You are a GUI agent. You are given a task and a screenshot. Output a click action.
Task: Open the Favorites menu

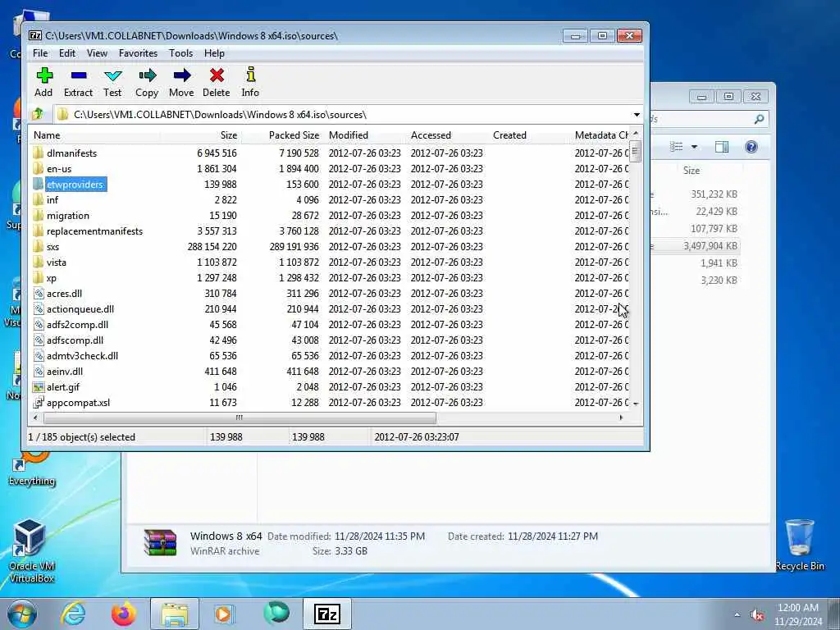pos(138,53)
